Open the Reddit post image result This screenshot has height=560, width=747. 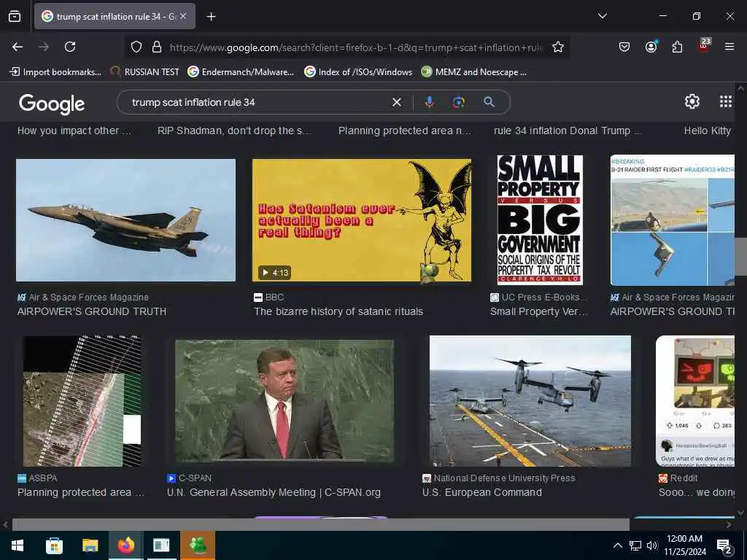click(x=695, y=401)
